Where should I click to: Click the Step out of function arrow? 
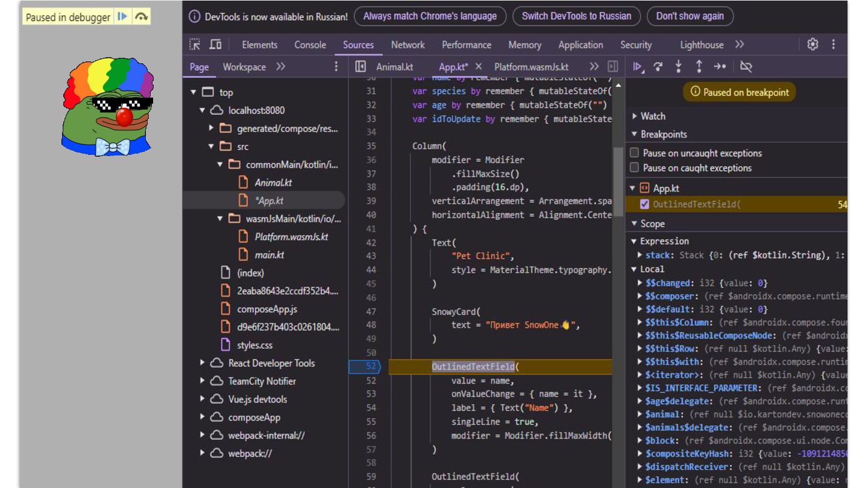coord(699,67)
